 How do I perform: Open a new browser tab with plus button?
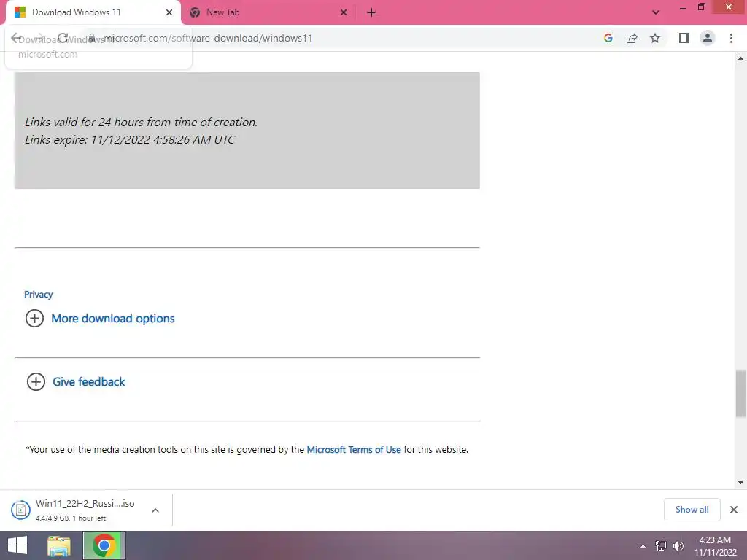click(371, 12)
